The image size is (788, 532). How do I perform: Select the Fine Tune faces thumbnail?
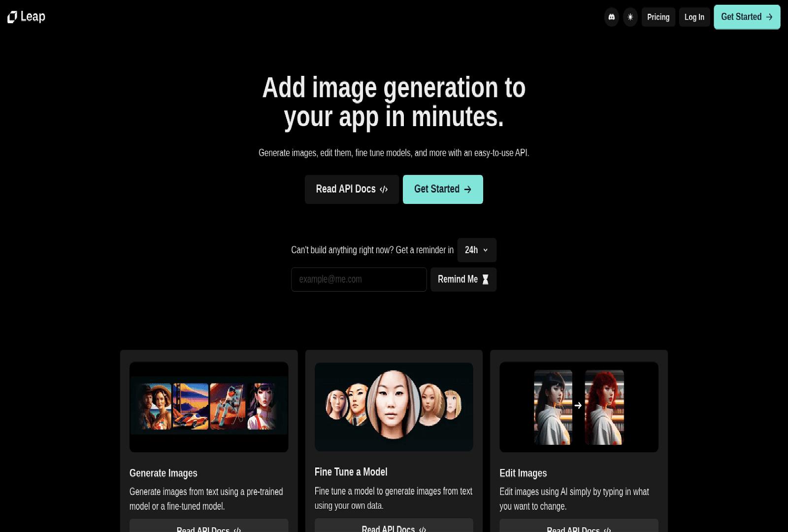(394, 406)
